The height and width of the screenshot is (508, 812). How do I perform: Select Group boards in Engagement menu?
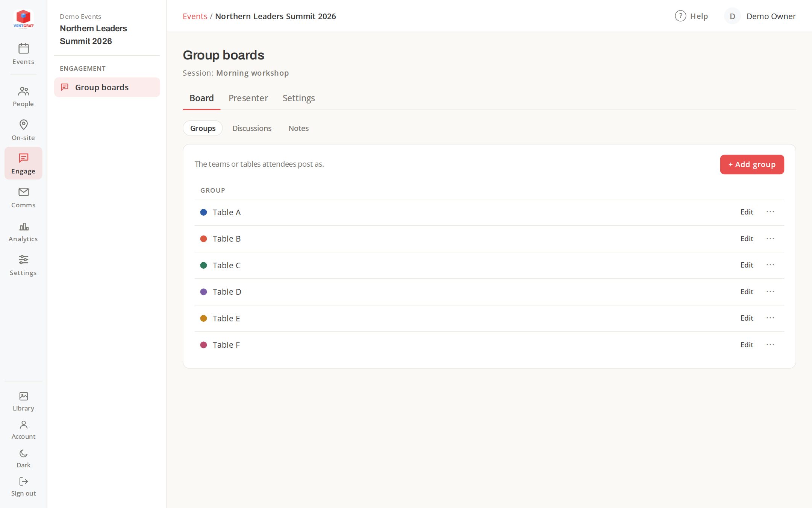pos(107,87)
